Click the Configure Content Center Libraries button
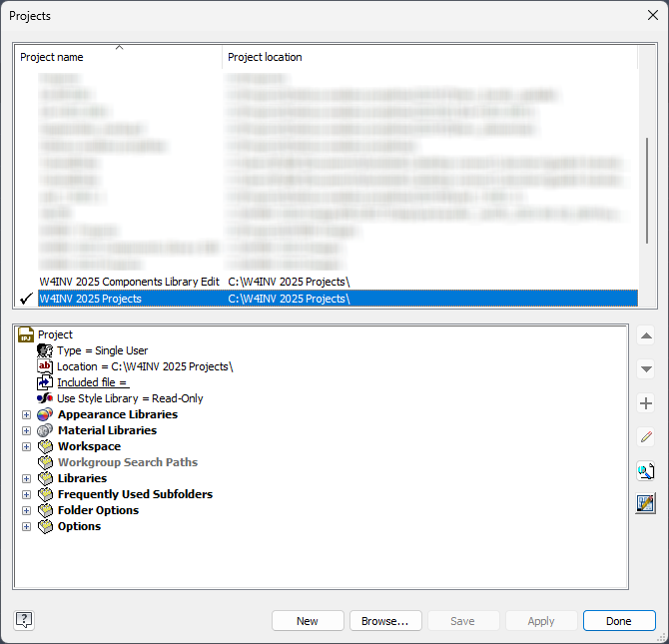The width and height of the screenshot is (669, 644). [x=646, y=503]
